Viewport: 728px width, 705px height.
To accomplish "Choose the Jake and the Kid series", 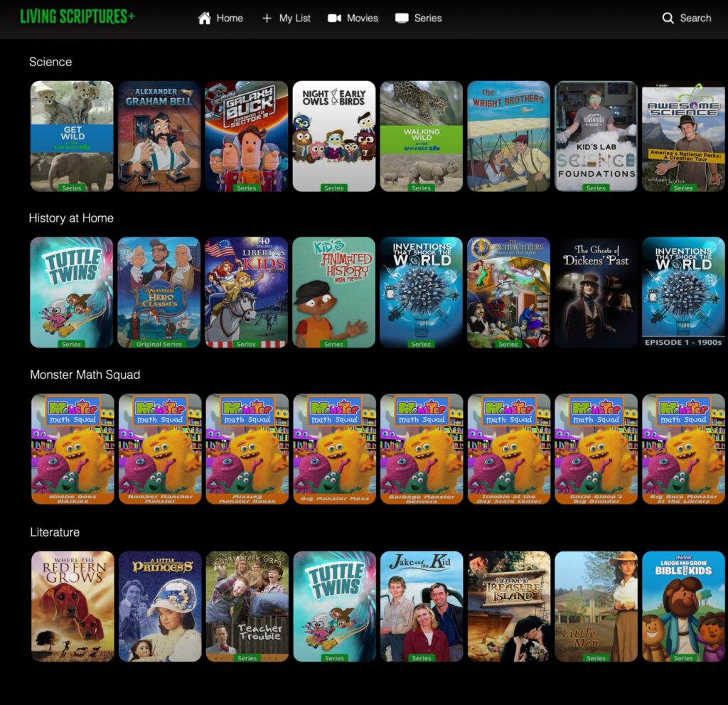I will click(x=422, y=606).
